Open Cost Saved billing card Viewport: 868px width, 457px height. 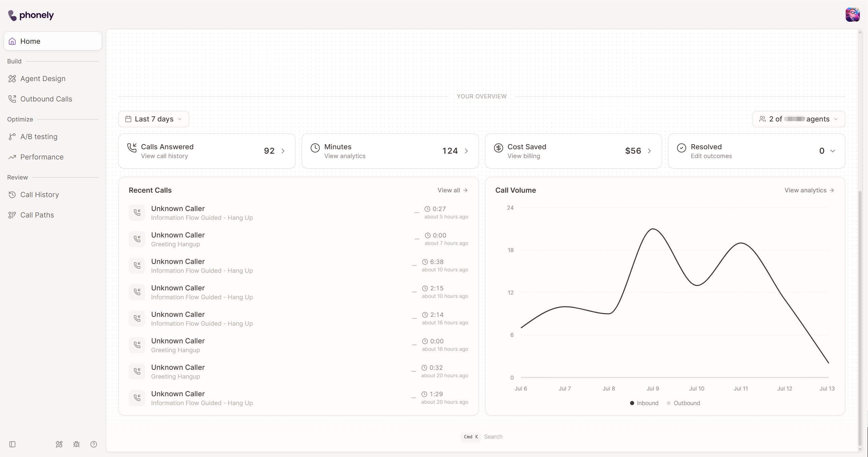573,151
